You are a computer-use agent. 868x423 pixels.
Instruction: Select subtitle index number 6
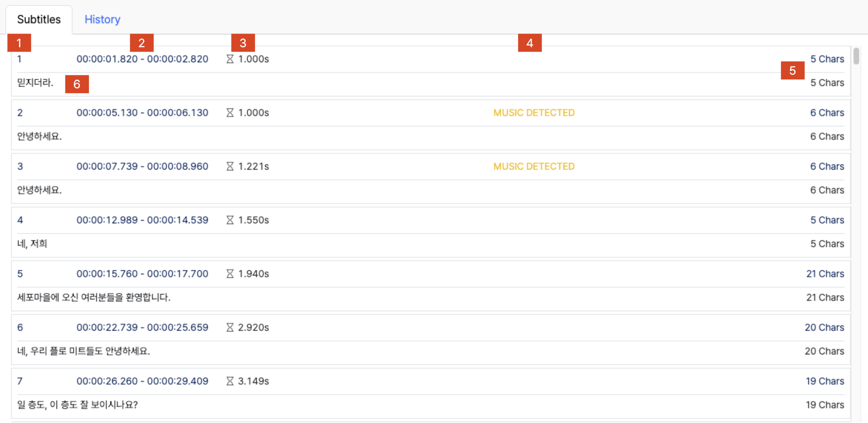(20, 328)
